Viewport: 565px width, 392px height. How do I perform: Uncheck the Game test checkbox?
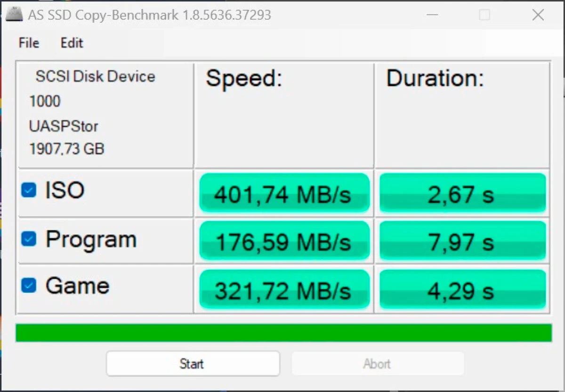29,285
